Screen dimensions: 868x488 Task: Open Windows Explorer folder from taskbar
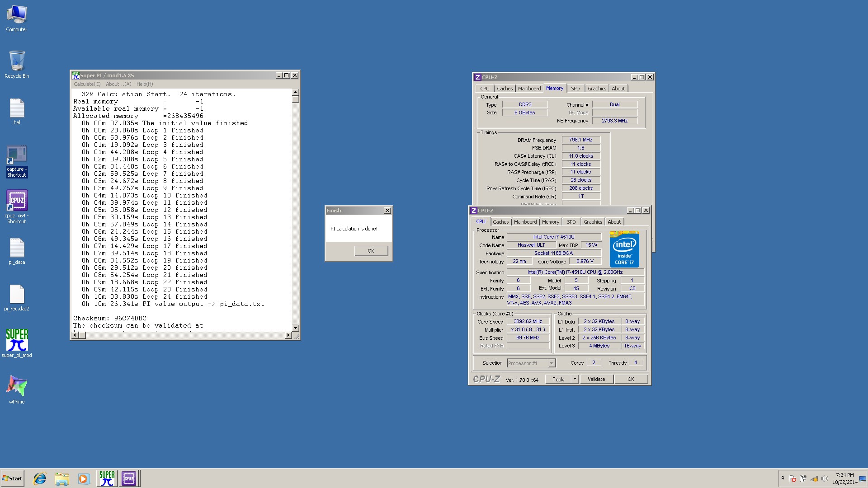(x=62, y=479)
